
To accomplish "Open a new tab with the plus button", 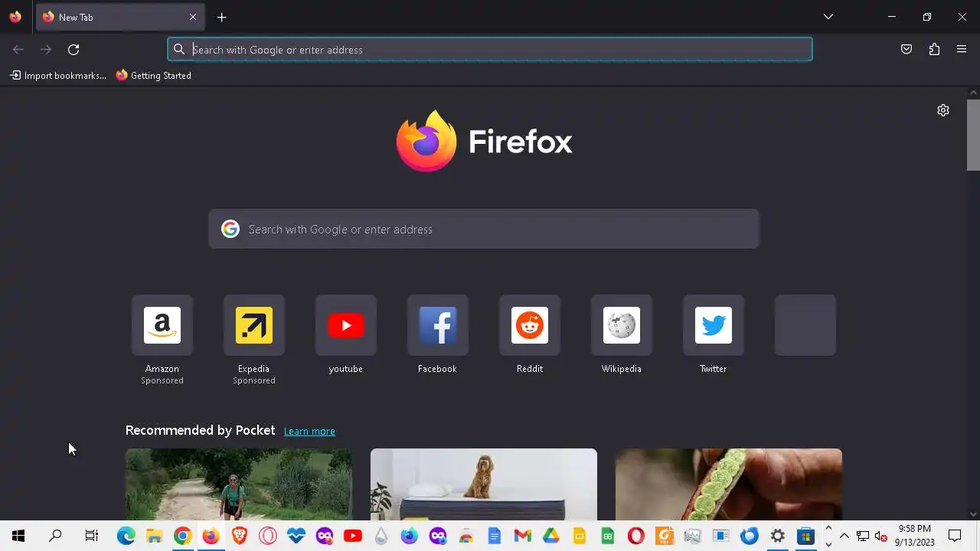I will 221,17.
